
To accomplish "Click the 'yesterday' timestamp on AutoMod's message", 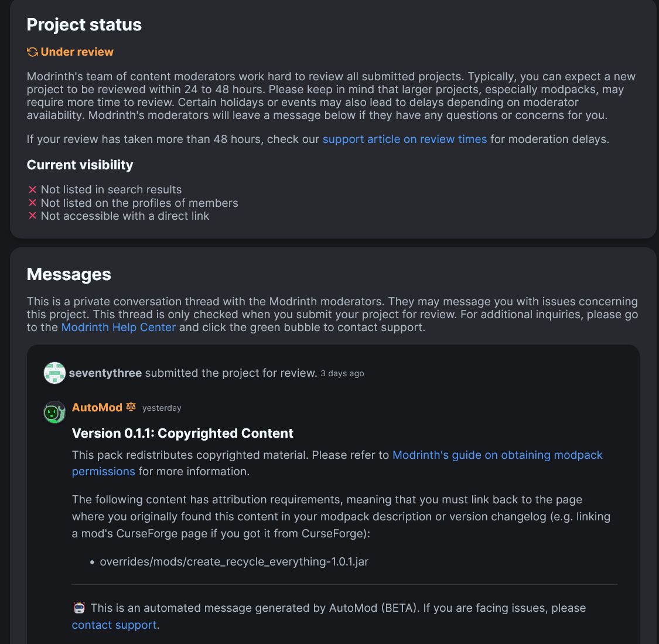I will (162, 408).
